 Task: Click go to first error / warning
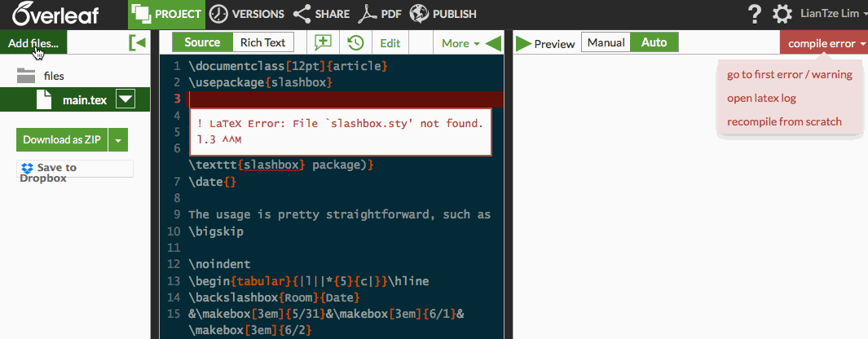[789, 74]
